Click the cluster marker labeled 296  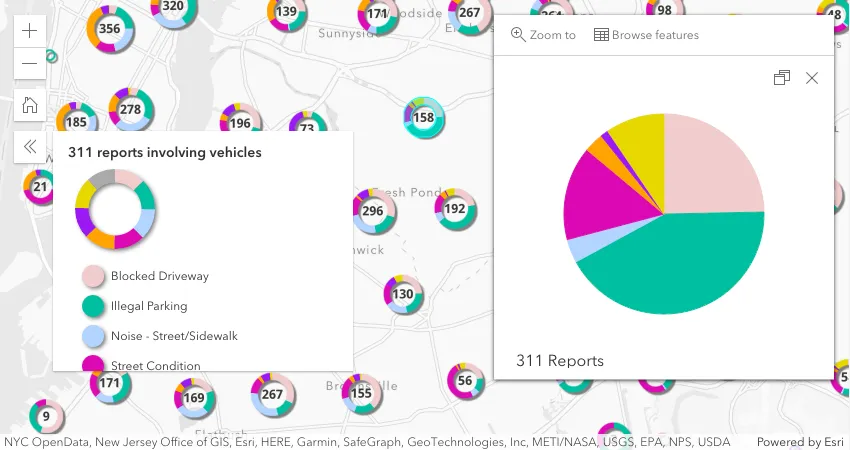373,211
